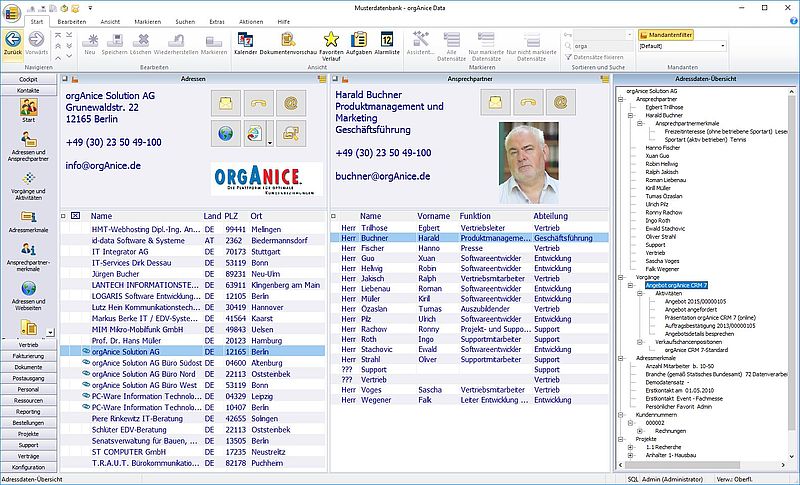The width and height of the screenshot is (800, 485).
Task: Click the letter icon in Adressen panel
Action: click(226, 103)
